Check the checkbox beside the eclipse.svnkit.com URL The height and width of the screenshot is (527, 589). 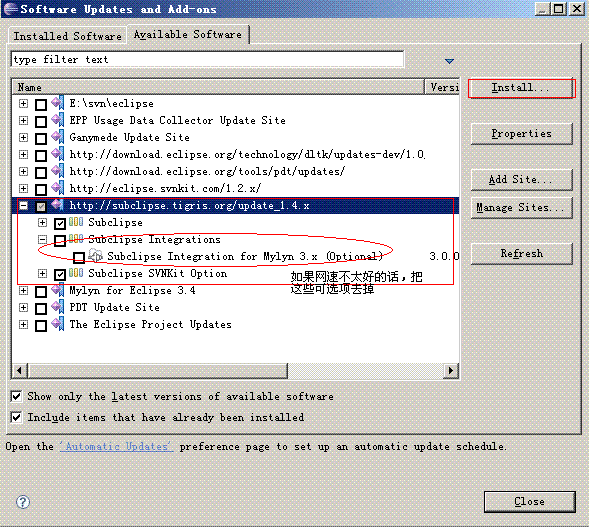tap(41, 190)
